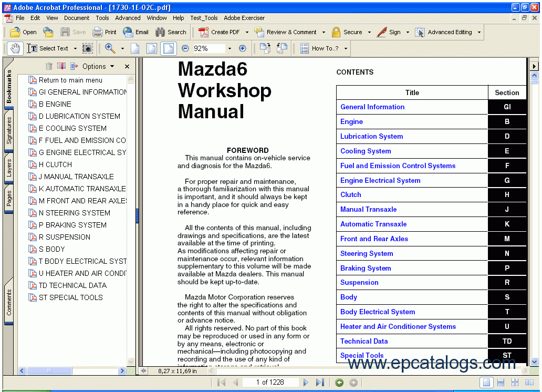Open the Zoom tool dropdown arrow
Image resolution: width=542 pixels, height=392 pixels.
click(x=122, y=48)
